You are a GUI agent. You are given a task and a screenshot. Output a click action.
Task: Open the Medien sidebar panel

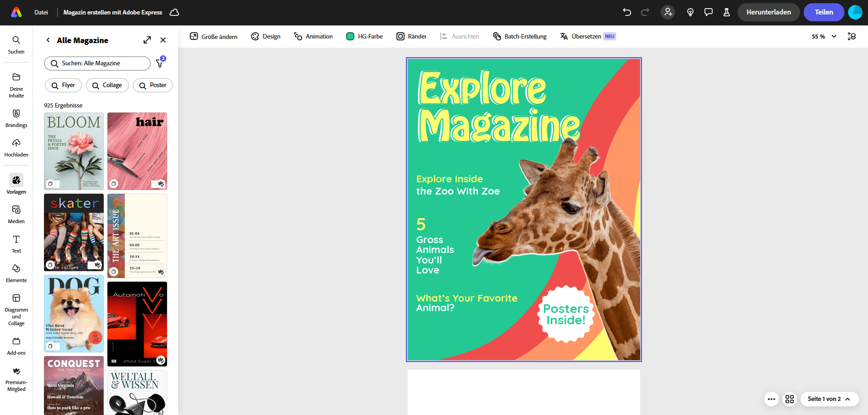16,214
